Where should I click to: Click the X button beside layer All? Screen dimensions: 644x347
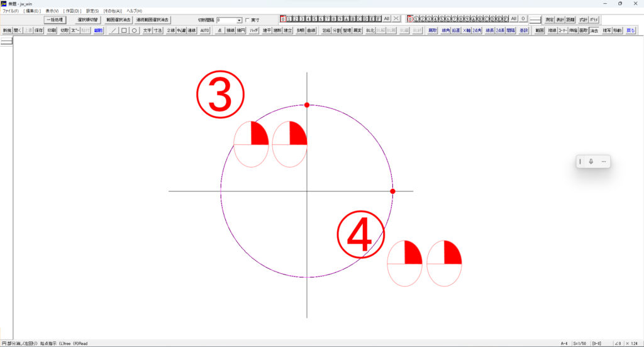(x=396, y=20)
